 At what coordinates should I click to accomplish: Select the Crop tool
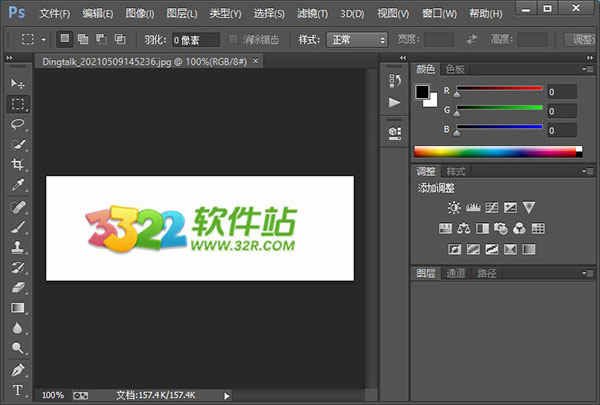coord(17,165)
